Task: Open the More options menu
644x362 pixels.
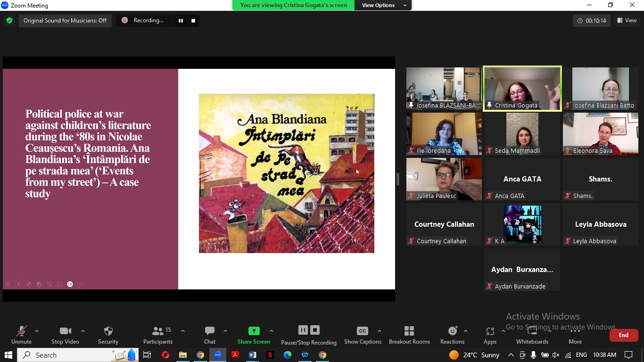Action: point(575,335)
